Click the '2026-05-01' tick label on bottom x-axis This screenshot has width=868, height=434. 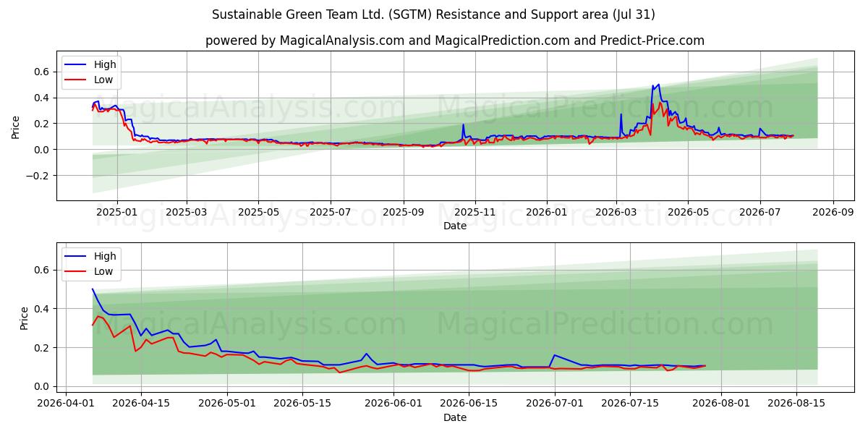227,404
